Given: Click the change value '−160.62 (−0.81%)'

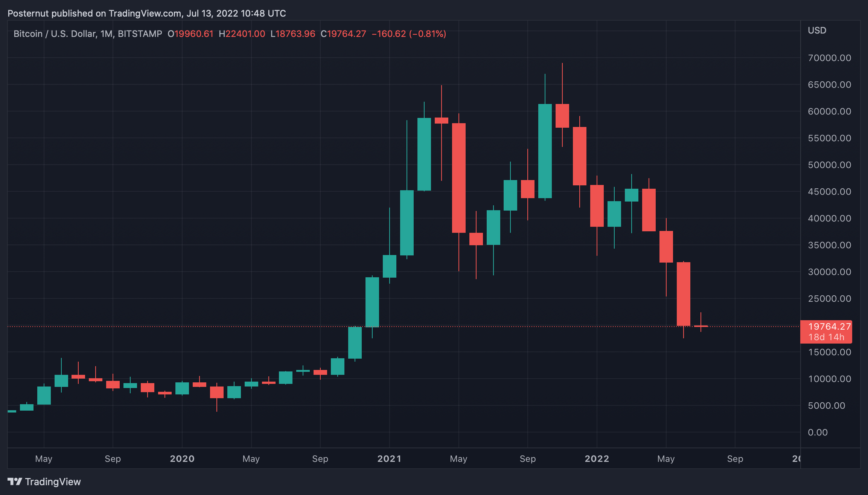Looking at the screenshot, I should [x=409, y=34].
